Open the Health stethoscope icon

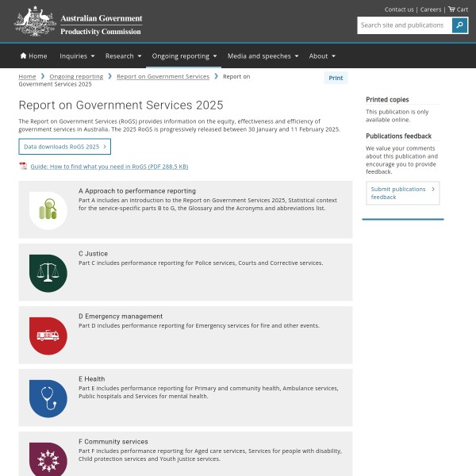48,398
